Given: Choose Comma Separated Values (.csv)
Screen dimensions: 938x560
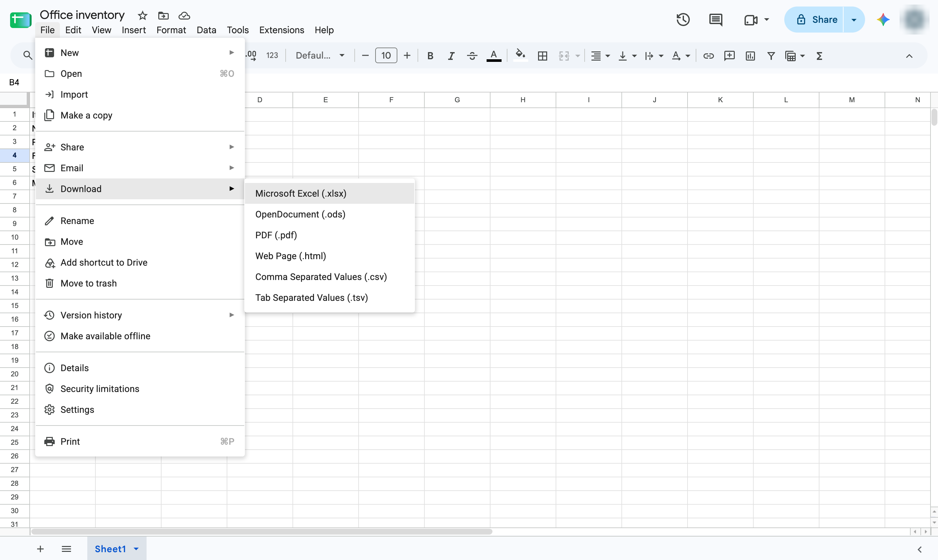Looking at the screenshot, I should tap(330, 277).
